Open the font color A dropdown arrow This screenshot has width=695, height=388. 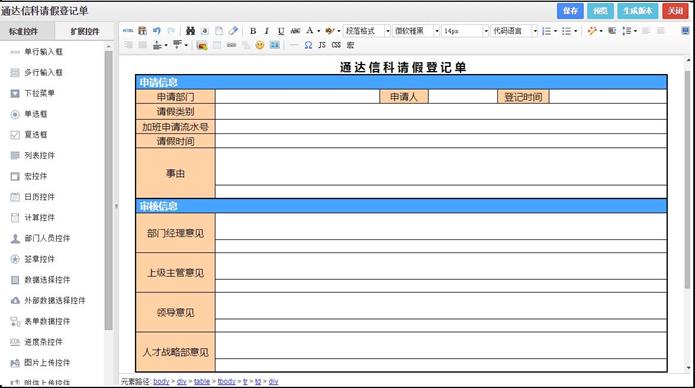(x=318, y=31)
